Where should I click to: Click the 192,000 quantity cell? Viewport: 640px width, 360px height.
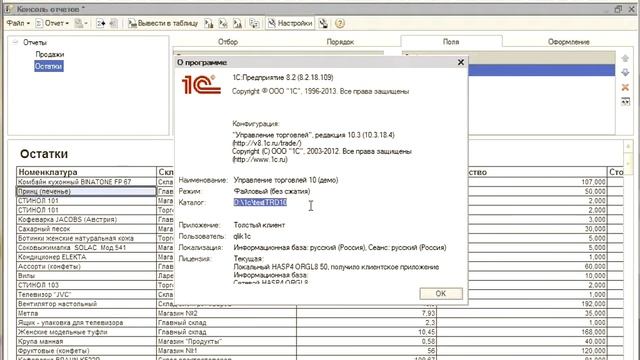click(522, 304)
